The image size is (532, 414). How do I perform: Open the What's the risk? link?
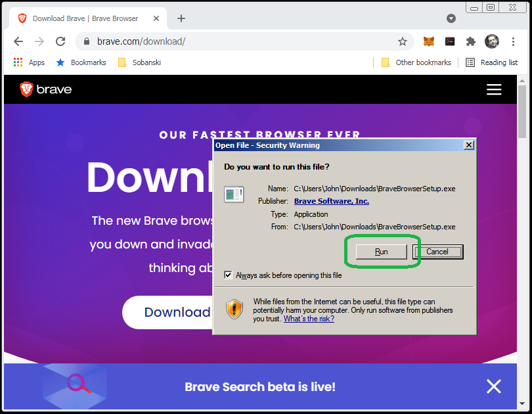[x=309, y=319]
